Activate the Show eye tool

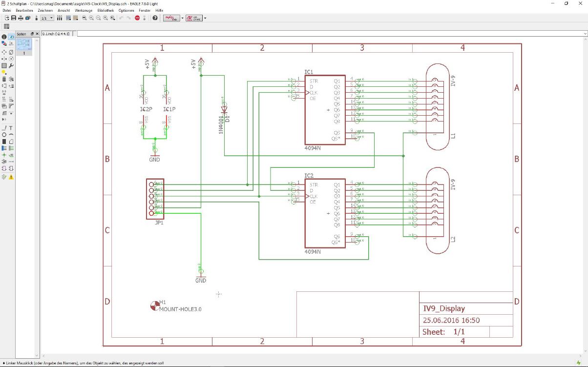(11, 37)
